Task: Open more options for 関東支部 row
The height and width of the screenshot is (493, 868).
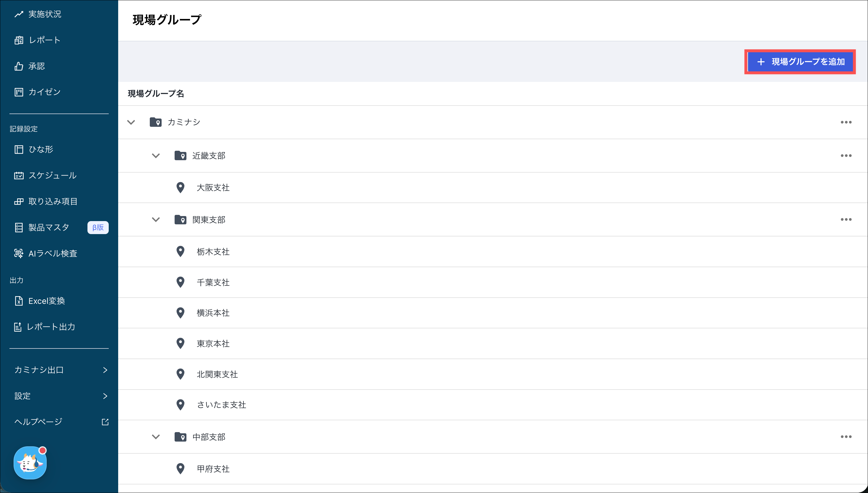Action: click(x=846, y=219)
